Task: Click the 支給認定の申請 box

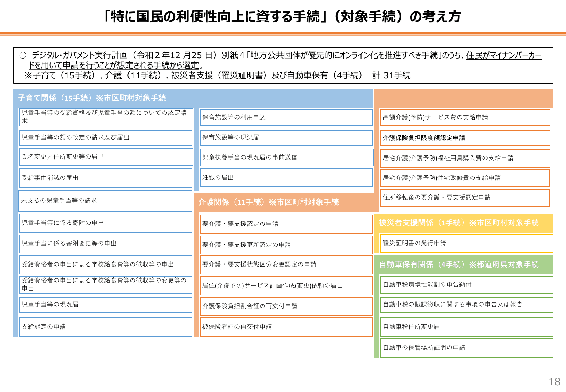Action: coord(104,327)
